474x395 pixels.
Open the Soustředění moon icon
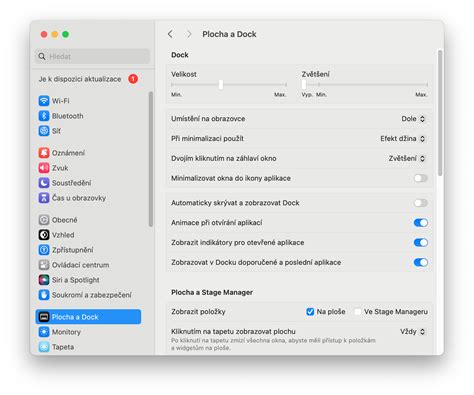44,183
